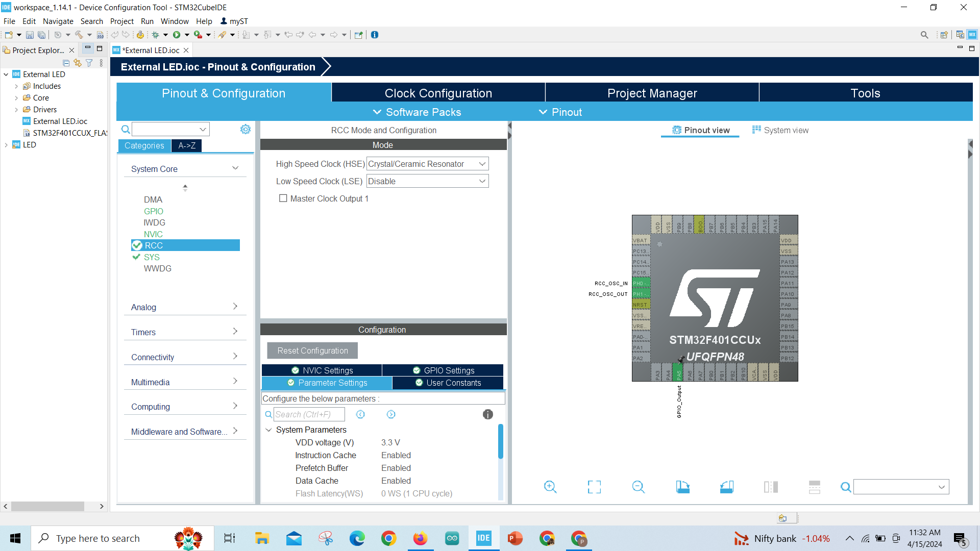The width and height of the screenshot is (980, 551).
Task: Rotate the chip clockwise icon
Action: pos(682,487)
